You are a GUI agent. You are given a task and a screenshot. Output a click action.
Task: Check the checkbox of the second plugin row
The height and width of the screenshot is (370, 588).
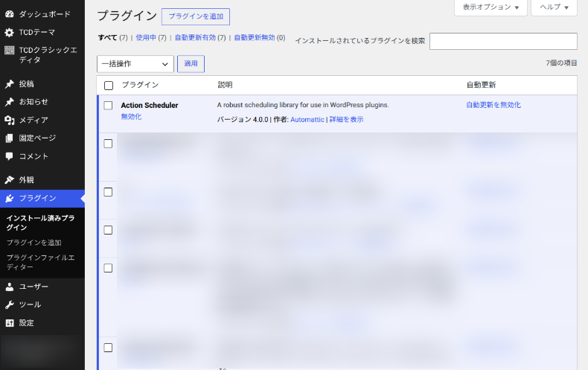(108, 144)
